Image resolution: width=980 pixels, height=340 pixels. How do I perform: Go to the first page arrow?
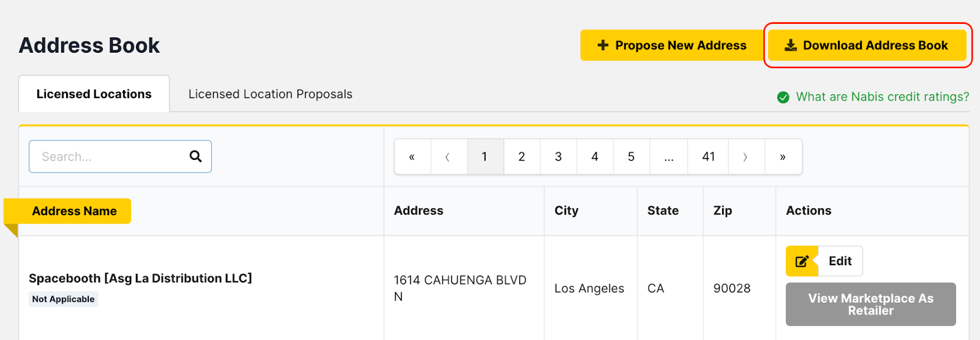point(412,157)
